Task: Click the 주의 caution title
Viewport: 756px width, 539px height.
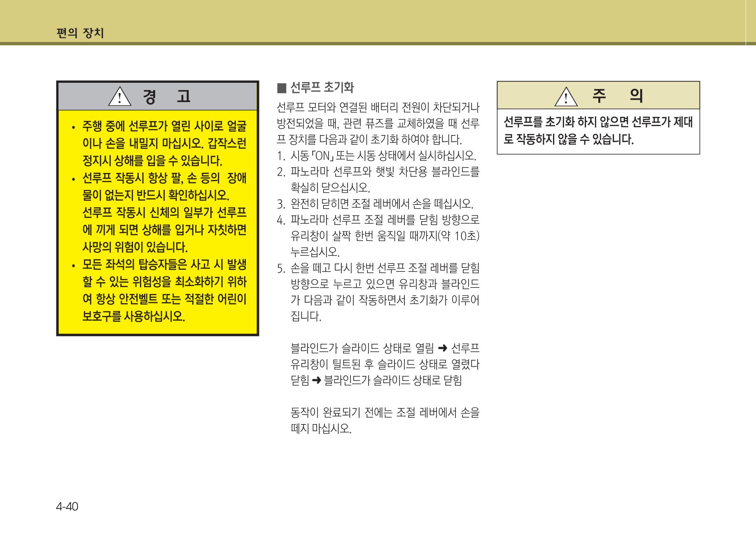Action: (x=618, y=96)
